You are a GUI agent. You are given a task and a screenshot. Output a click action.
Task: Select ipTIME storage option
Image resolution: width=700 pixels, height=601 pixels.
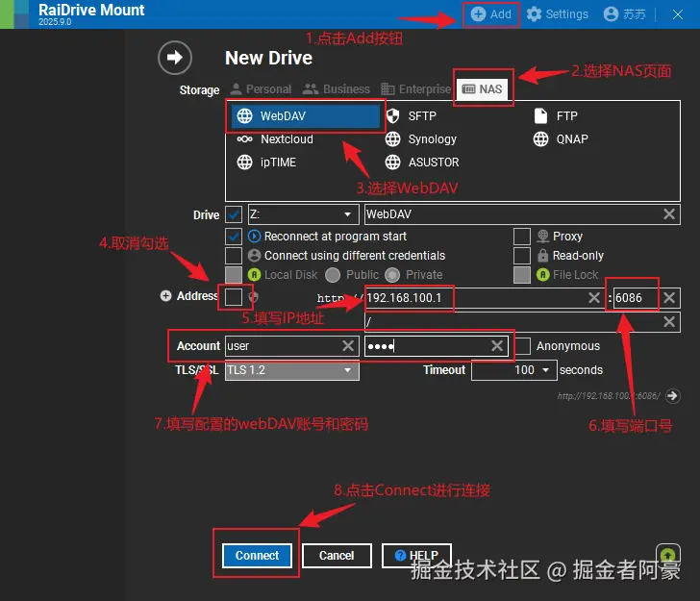coord(266,163)
